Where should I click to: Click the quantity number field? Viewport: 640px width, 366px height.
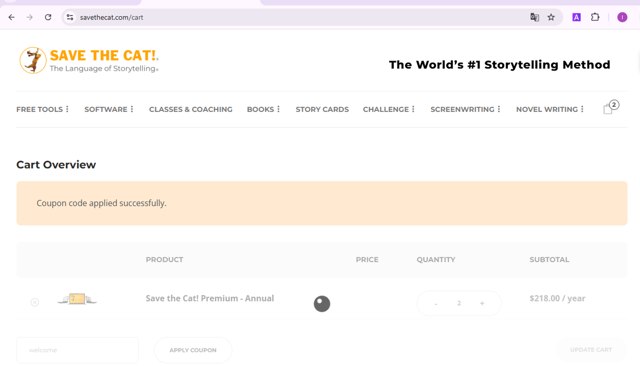point(459,303)
